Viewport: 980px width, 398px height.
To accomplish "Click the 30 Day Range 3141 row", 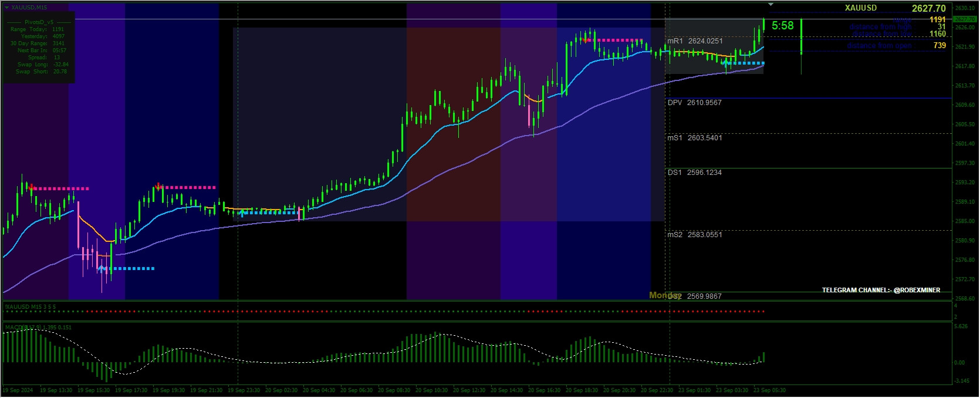I will tap(38, 43).
